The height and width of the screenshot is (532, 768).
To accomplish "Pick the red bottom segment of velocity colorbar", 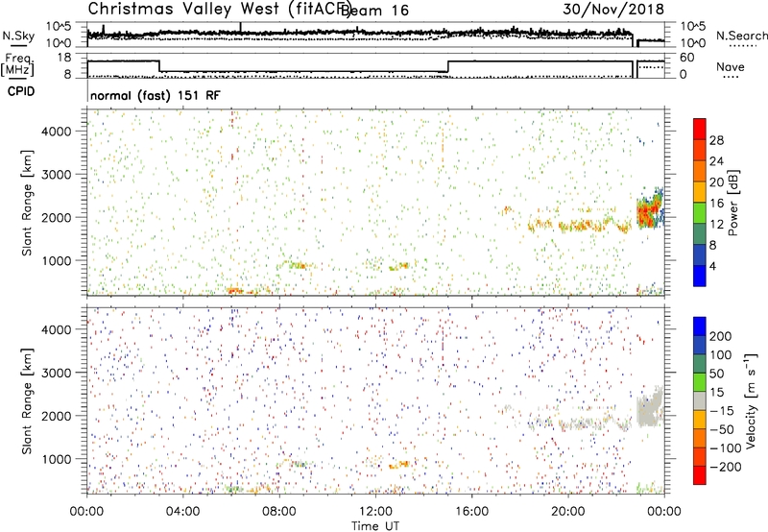I will click(700, 475).
